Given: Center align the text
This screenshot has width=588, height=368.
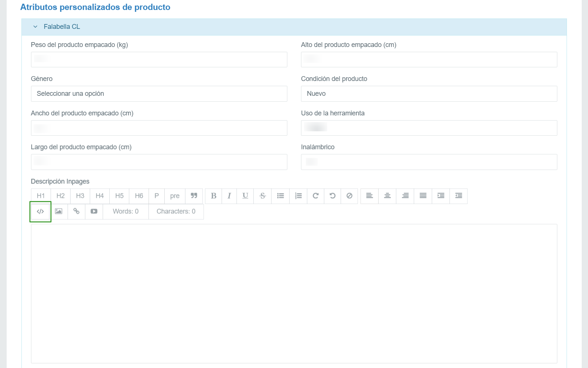Looking at the screenshot, I should 387,196.
